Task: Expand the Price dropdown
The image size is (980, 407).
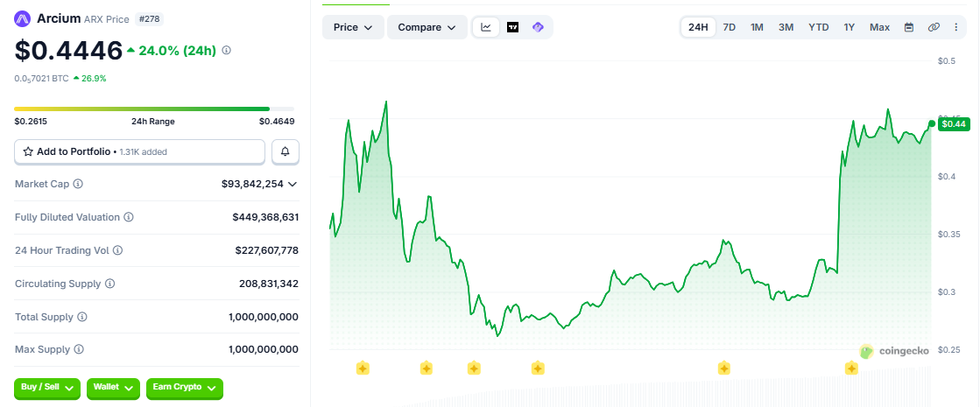Action: click(353, 27)
